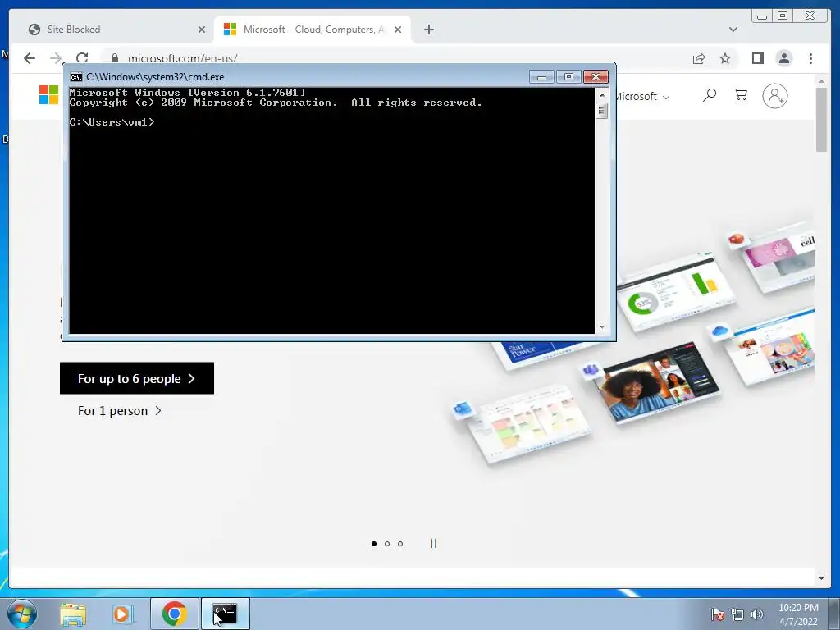Maximize the cmd.exe window
Image resolution: width=840 pixels, height=630 pixels.
tap(569, 77)
